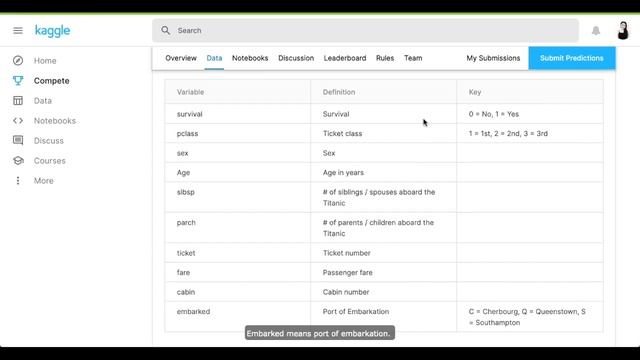
Task: Open Courses in the sidebar
Action: [49, 161]
